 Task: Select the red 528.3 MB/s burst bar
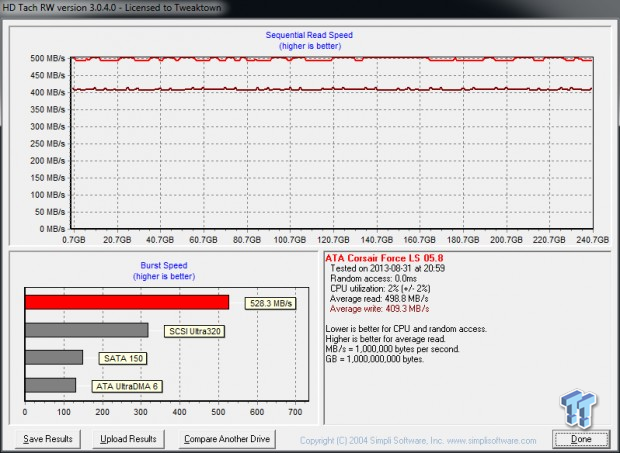(127, 302)
